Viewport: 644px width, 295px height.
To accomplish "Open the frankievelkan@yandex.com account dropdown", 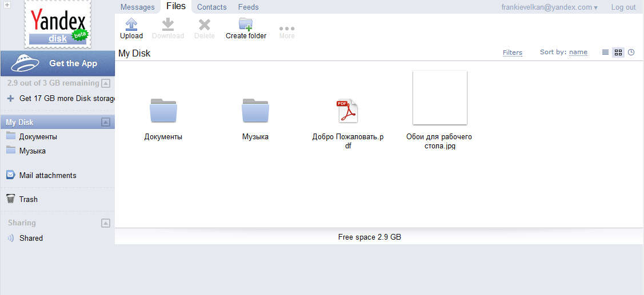I will [550, 7].
